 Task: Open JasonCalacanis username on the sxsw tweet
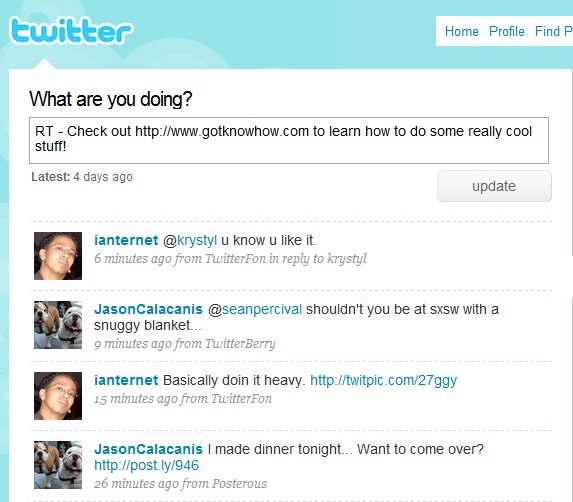click(x=148, y=309)
